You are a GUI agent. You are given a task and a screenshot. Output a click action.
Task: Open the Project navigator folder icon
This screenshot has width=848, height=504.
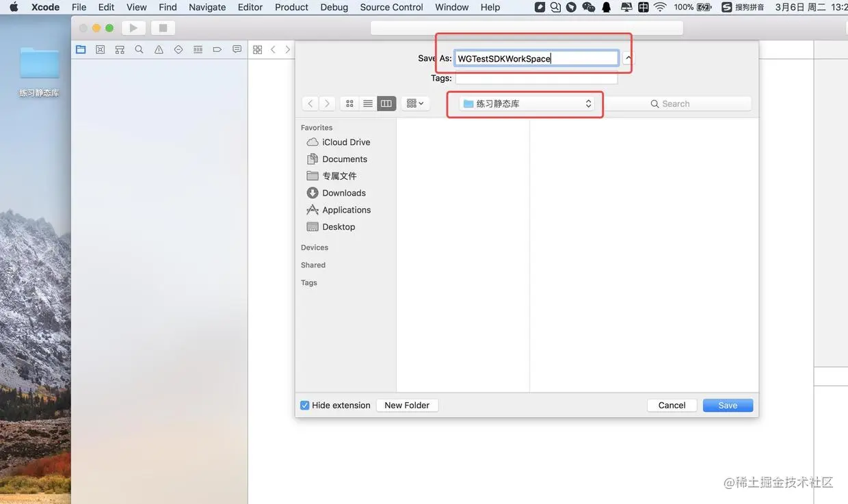tap(81, 49)
